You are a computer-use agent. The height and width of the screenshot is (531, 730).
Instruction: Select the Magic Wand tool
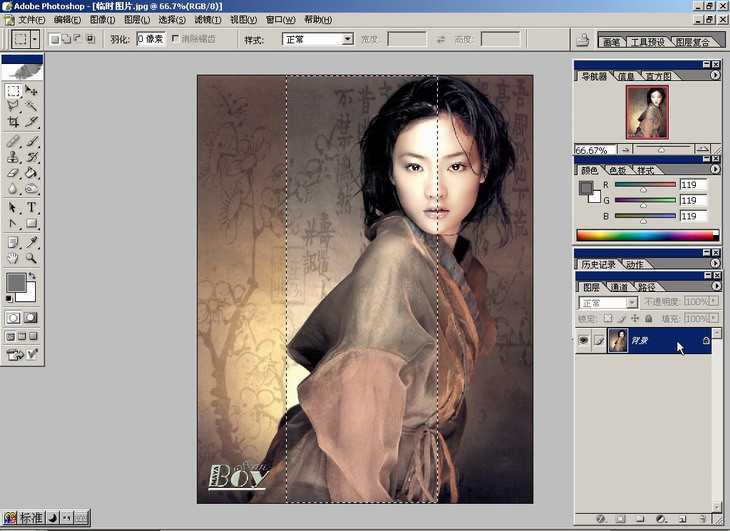point(31,106)
